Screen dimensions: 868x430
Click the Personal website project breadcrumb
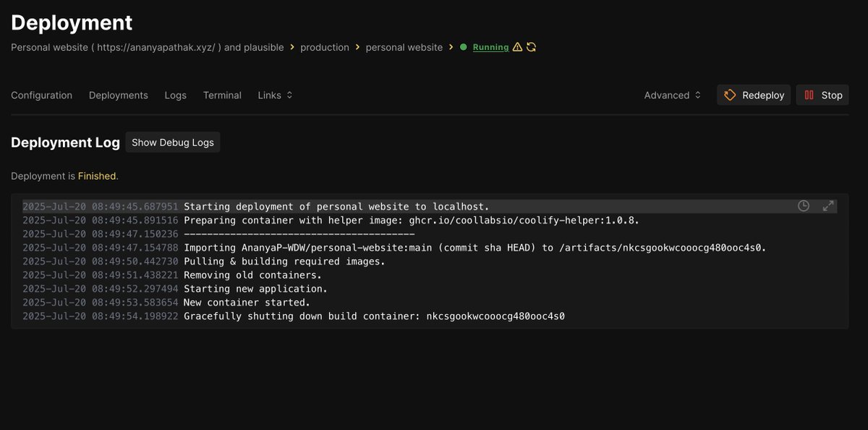tap(148, 47)
